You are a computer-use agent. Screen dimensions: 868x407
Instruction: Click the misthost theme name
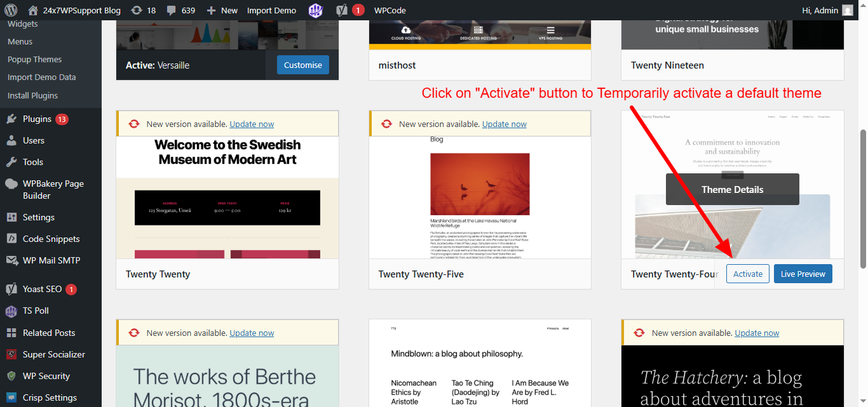click(397, 65)
